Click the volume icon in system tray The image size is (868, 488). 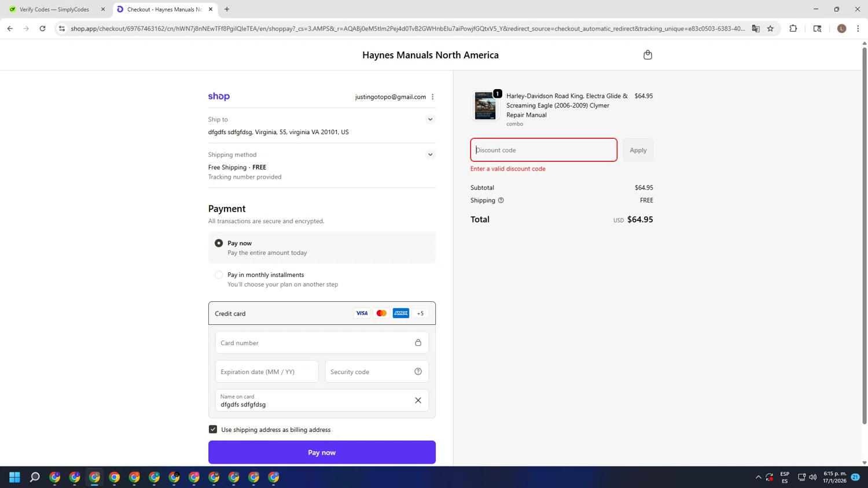[813, 477]
